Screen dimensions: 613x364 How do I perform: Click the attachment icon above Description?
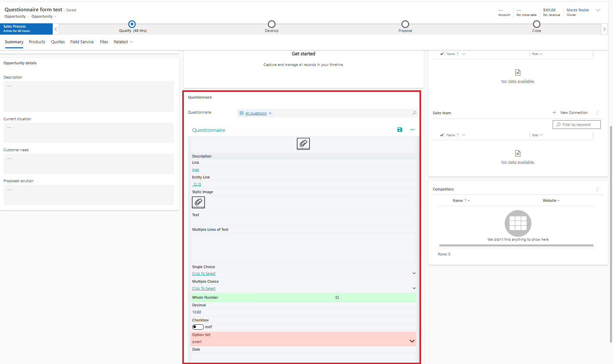pos(303,144)
